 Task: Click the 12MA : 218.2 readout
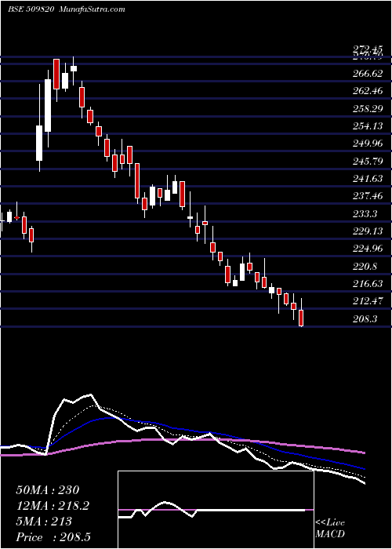pyautogui.click(x=53, y=506)
